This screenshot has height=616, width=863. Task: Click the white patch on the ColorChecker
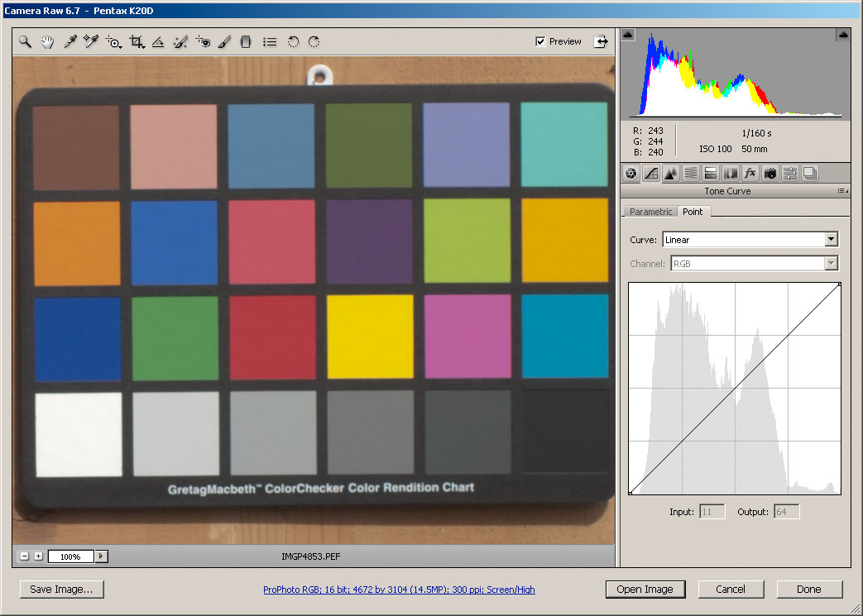click(79, 434)
